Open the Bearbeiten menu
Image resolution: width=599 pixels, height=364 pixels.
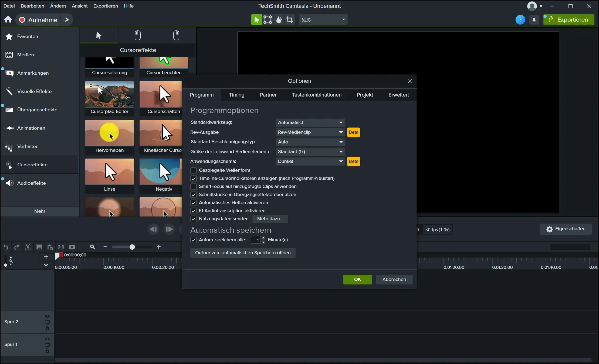(x=32, y=6)
